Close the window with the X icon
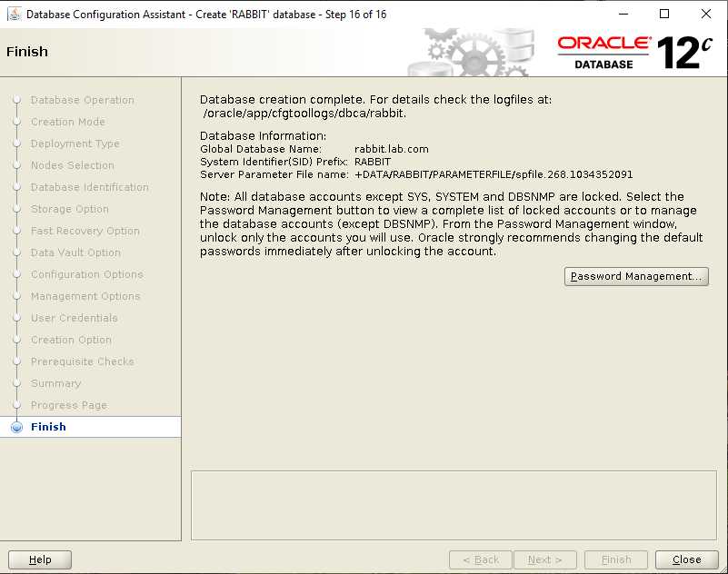 point(705,14)
